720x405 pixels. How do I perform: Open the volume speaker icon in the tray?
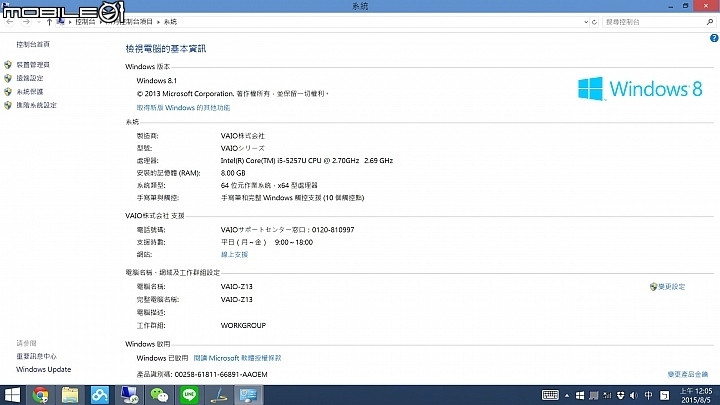pyautogui.click(x=634, y=396)
